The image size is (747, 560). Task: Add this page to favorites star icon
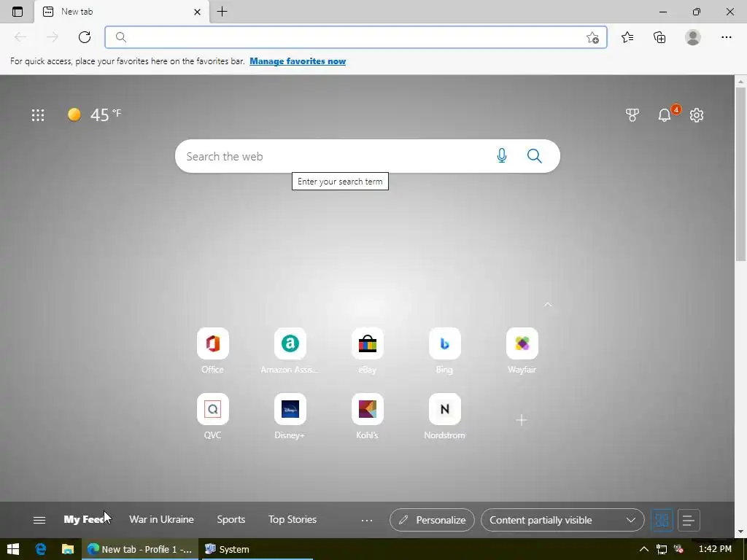pos(592,37)
